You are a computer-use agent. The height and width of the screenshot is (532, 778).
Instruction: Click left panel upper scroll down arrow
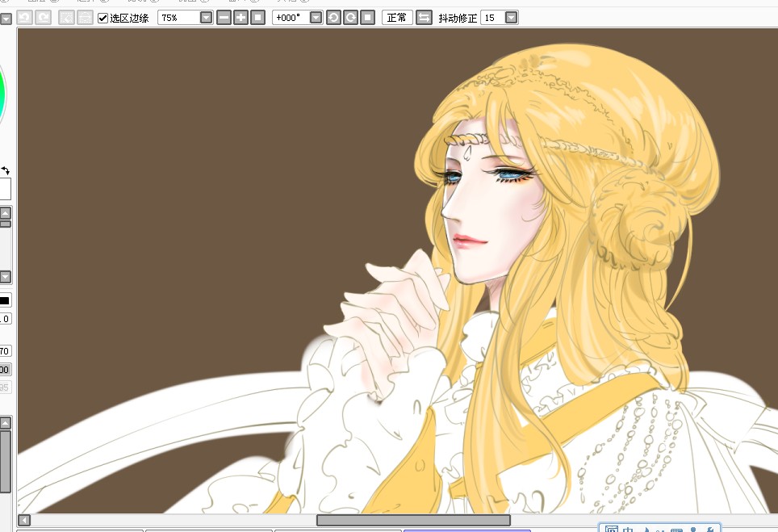pos(5,276)
